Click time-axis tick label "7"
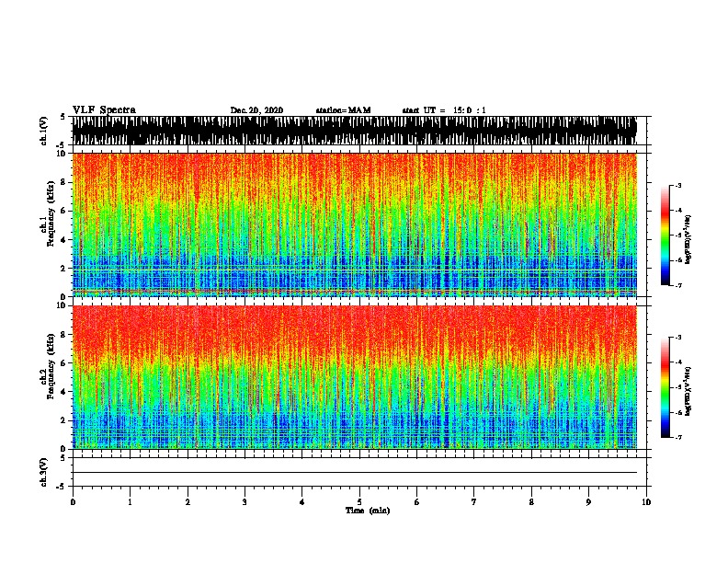Screen dimensions: 728x563 (x=474, y=502)
